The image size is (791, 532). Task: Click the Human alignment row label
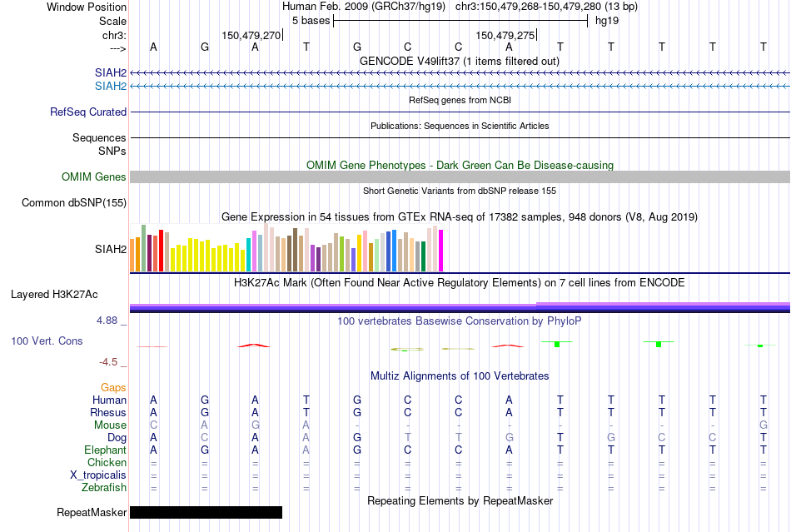pyautogui.click(x=109, y=400)
